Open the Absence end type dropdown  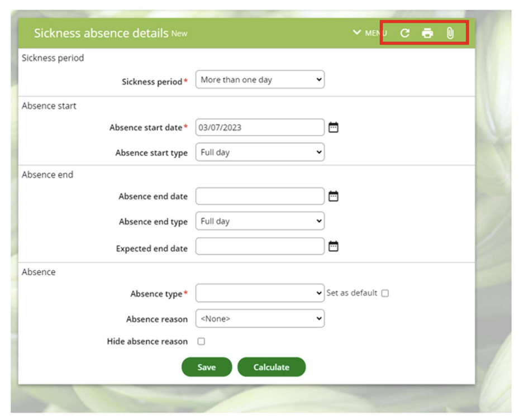(260, 221)
